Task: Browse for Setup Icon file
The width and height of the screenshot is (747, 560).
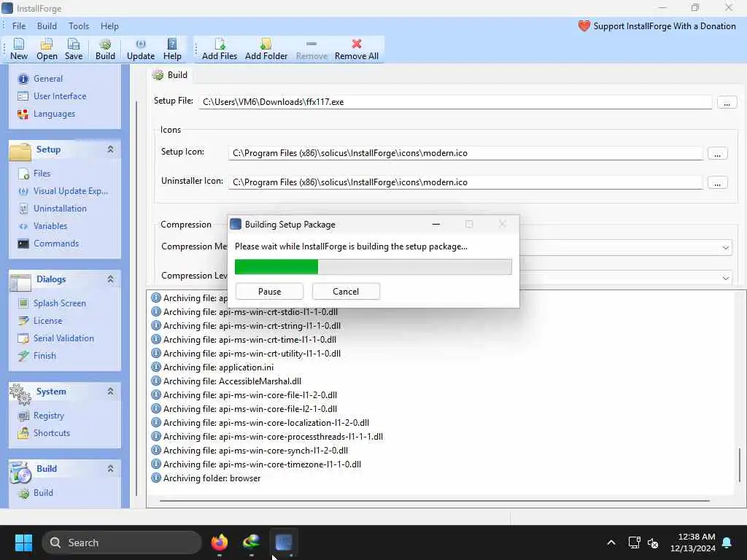Action: point(717,154)
